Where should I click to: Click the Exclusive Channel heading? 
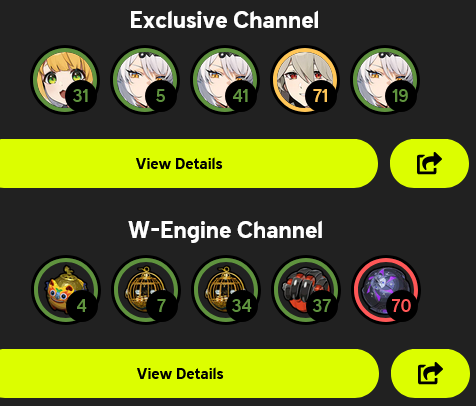coord(224,20)
